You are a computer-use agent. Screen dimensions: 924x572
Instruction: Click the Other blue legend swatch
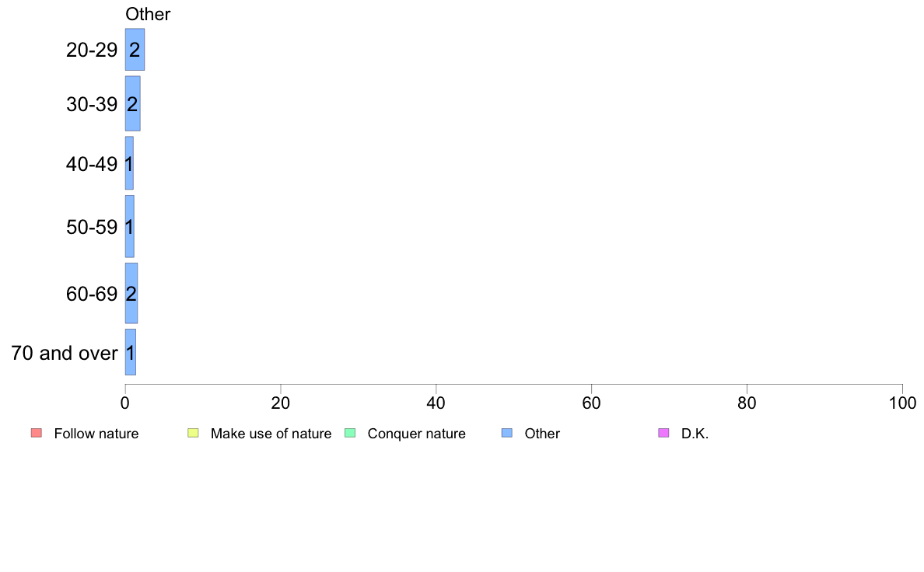[507, 433]
